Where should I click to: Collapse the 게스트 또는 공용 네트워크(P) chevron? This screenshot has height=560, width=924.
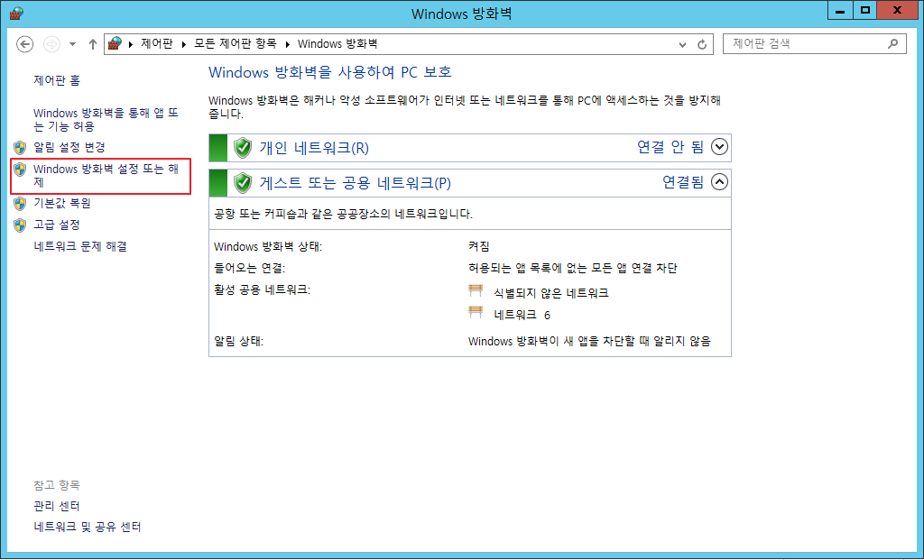(719, 182)
